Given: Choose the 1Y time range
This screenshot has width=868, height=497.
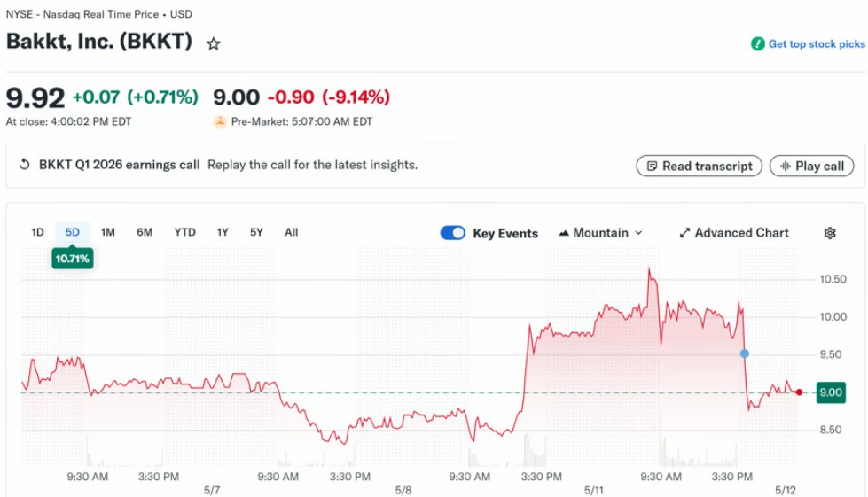Looking at the screenshot, I should [223, 232].
